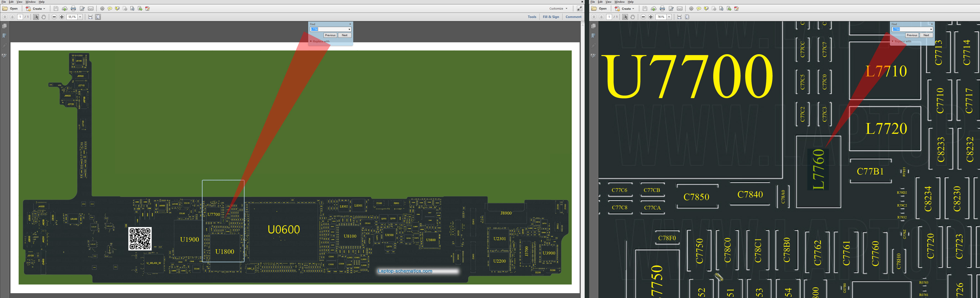Open the Help menu in the left window
The image size is (980, 298).
(x=42, y=2)
